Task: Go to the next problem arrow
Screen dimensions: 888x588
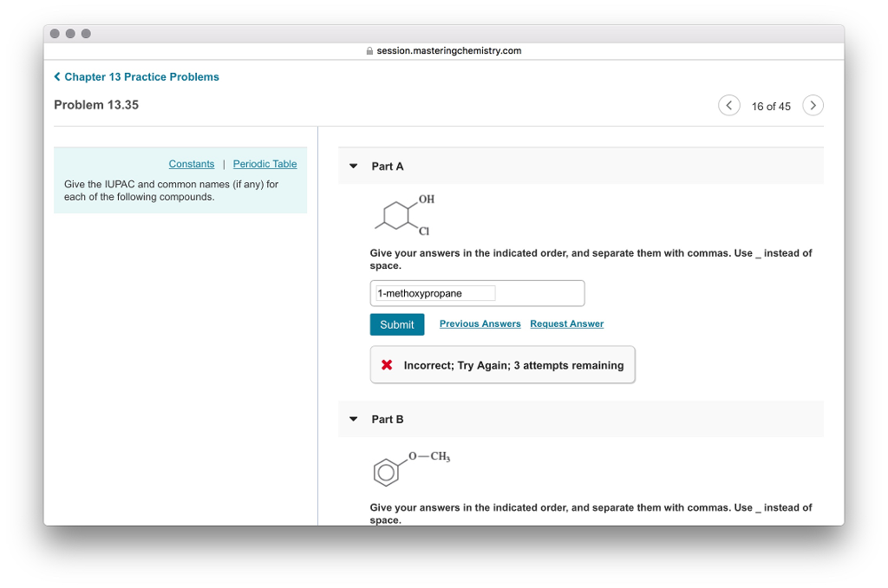Action: point(813,105)
